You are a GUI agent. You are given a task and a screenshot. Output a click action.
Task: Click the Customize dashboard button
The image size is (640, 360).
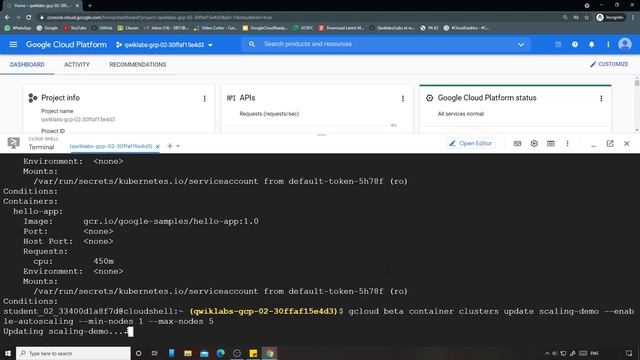click(609, 64)
